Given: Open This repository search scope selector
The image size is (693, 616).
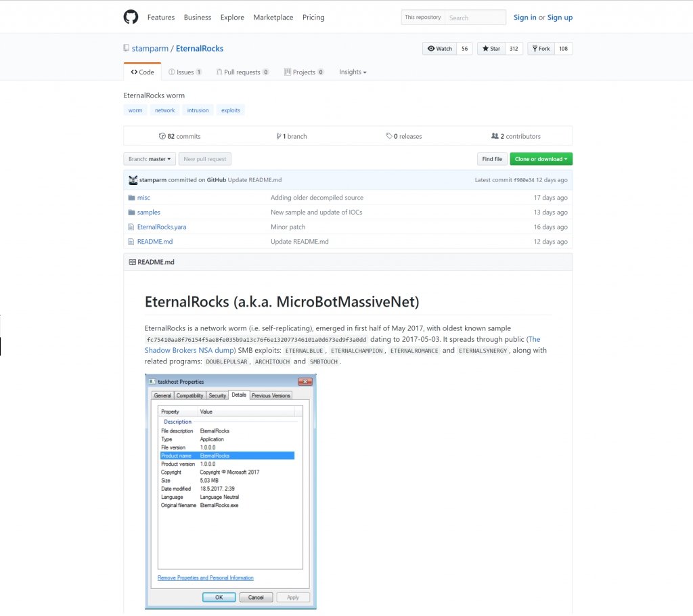Looking at the screenshot, I should click(x=422, y=17).
